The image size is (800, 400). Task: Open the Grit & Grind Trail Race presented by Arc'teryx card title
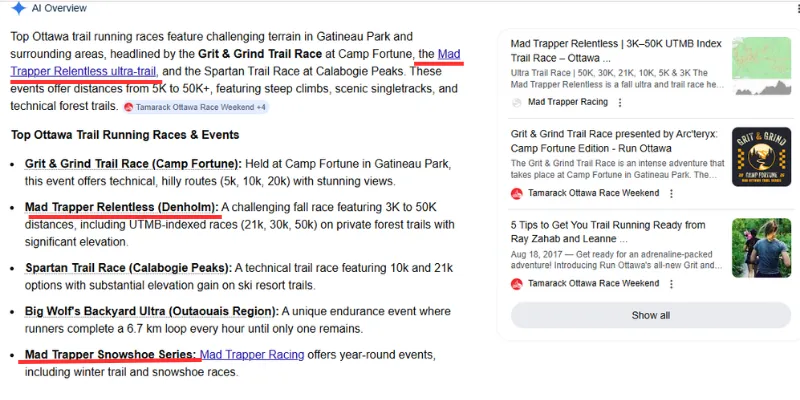[x=614, y=141]
